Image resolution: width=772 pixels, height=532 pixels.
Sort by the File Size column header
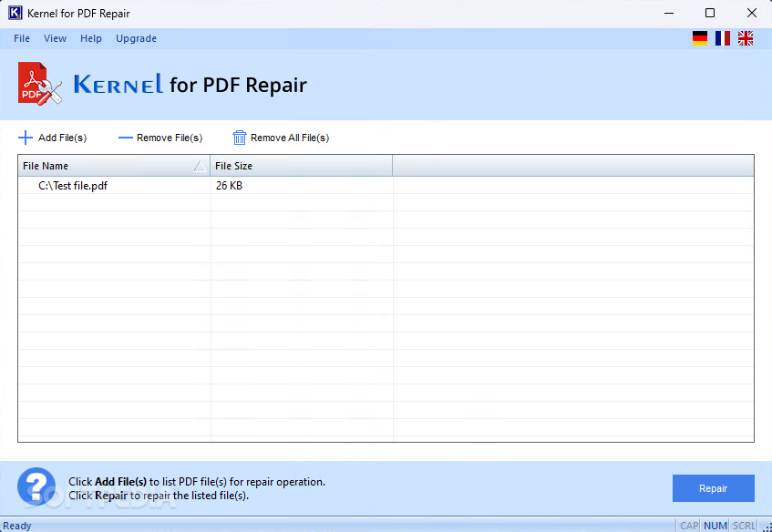coord(302,166)
